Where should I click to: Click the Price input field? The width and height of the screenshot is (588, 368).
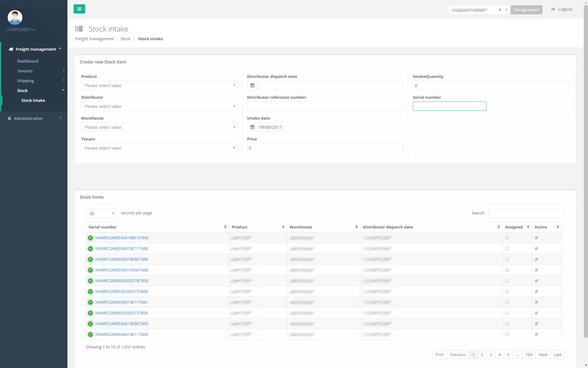click(x=325, y=148)
